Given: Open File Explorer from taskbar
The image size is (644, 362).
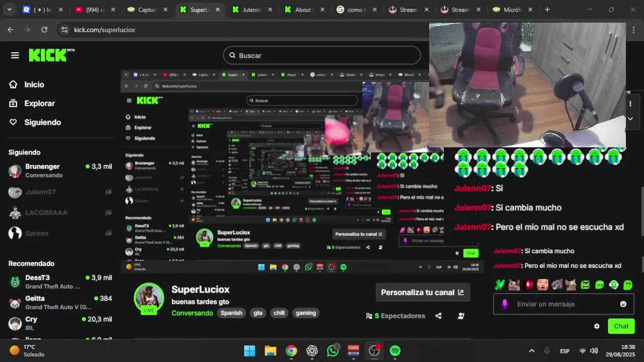Looking at the screenshot, I should (x=270, y=351).
